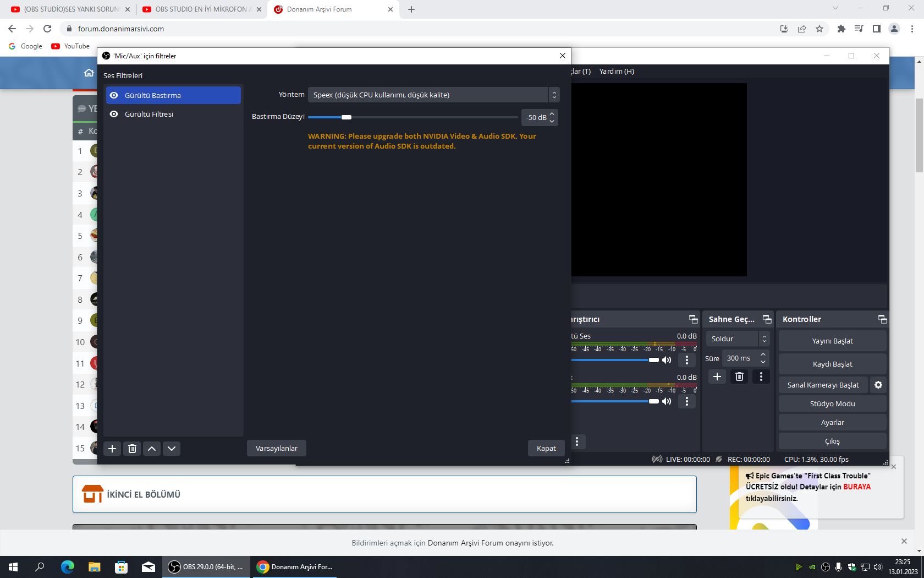Click the Çıkış button in OBS
924x578 pixels.
pyautogui.click(x=832, y=441)
